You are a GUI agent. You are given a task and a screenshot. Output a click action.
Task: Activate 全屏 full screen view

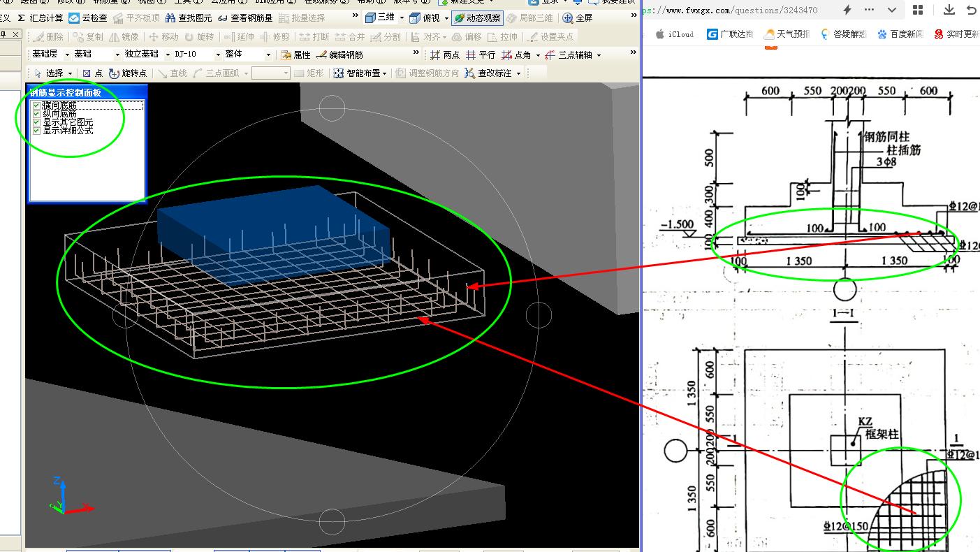pyautogui.click(x=578, y=18)
